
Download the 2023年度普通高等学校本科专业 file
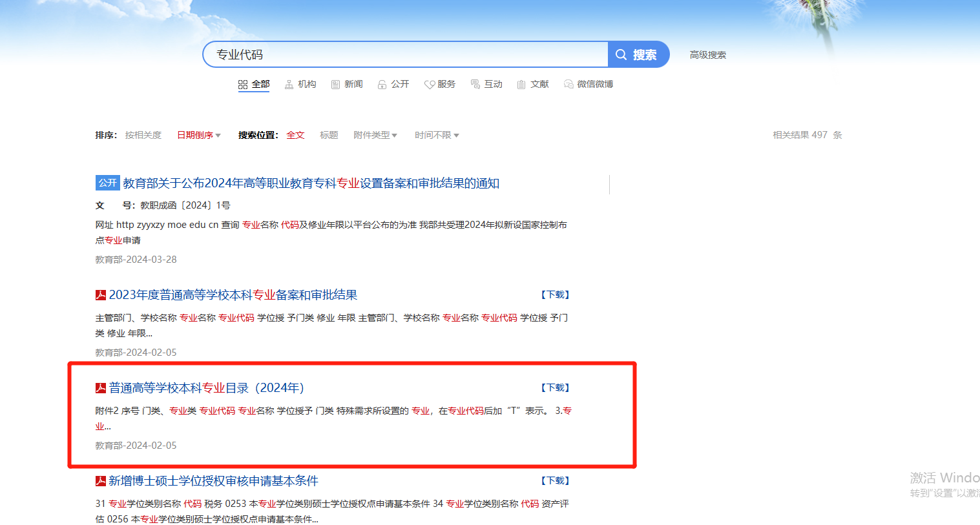[555, 295]
